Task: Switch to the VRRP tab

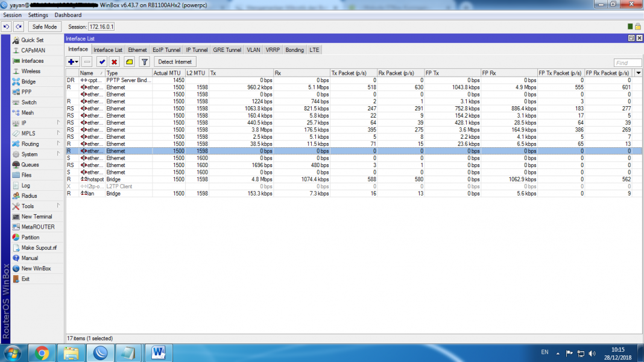Action: pyautogui.click(x=273, y=49)
